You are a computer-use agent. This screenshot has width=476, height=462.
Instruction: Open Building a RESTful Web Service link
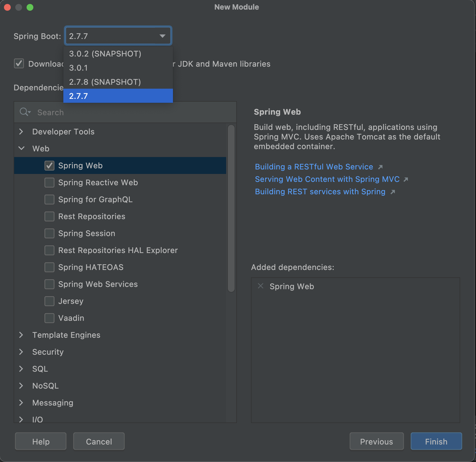click(x=314, y=167)
